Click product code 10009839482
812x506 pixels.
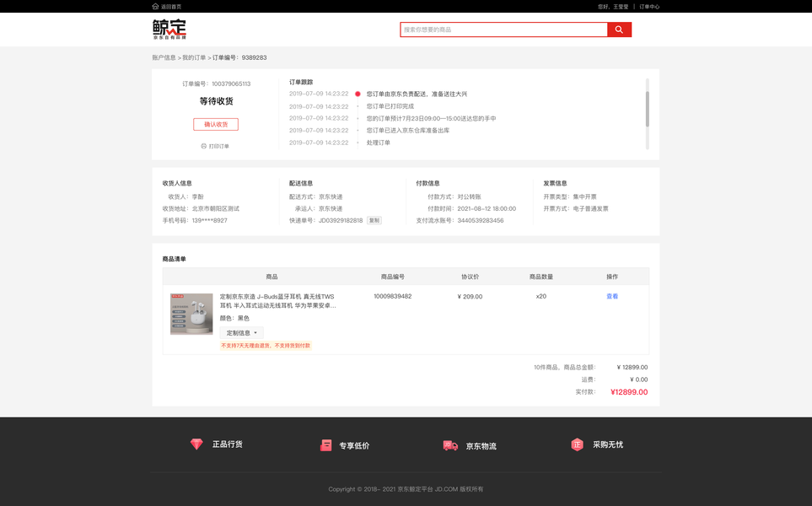tap(393, 296)
